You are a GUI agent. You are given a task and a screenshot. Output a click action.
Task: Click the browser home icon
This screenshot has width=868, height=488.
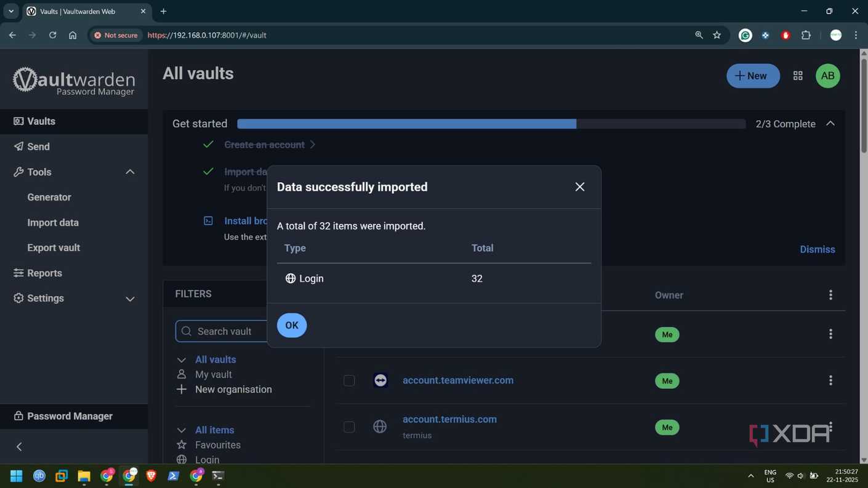coord(73,35)
